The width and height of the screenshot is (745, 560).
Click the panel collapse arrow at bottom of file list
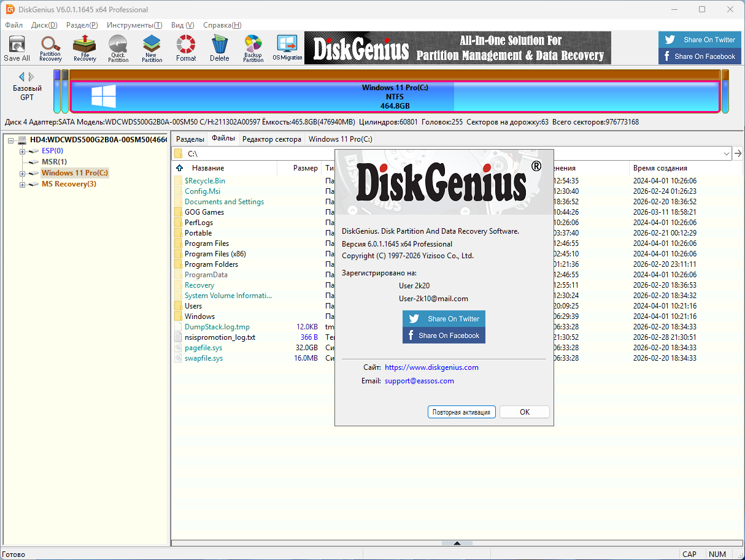(457, 543)
